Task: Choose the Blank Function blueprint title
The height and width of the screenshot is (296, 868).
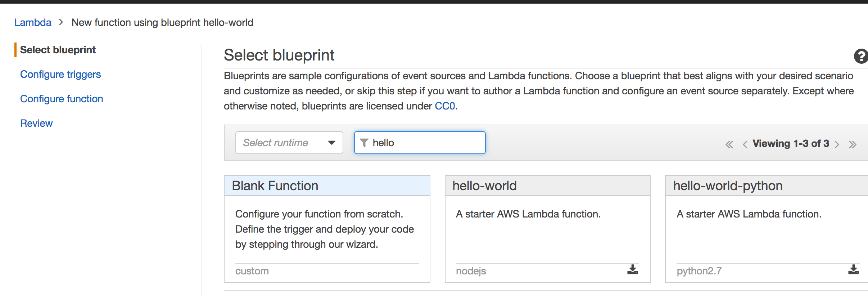Action: pos(275,186)
